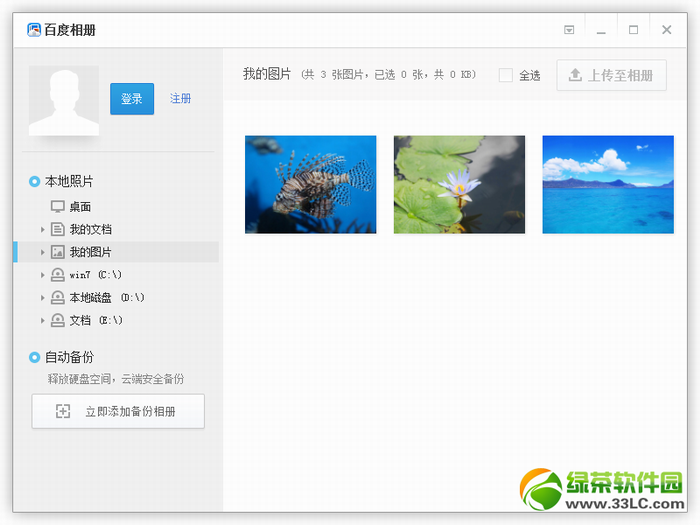Open the 注册 link
Screen dimensions: 700x525
[180, 98]
